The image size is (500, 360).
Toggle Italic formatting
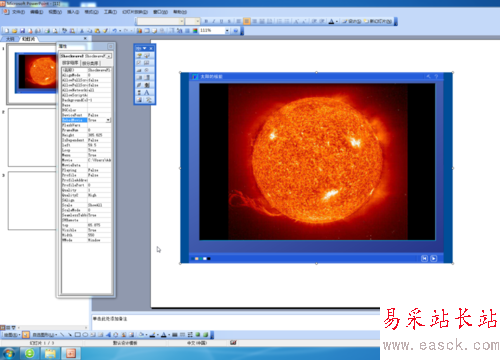pos(213,21)
